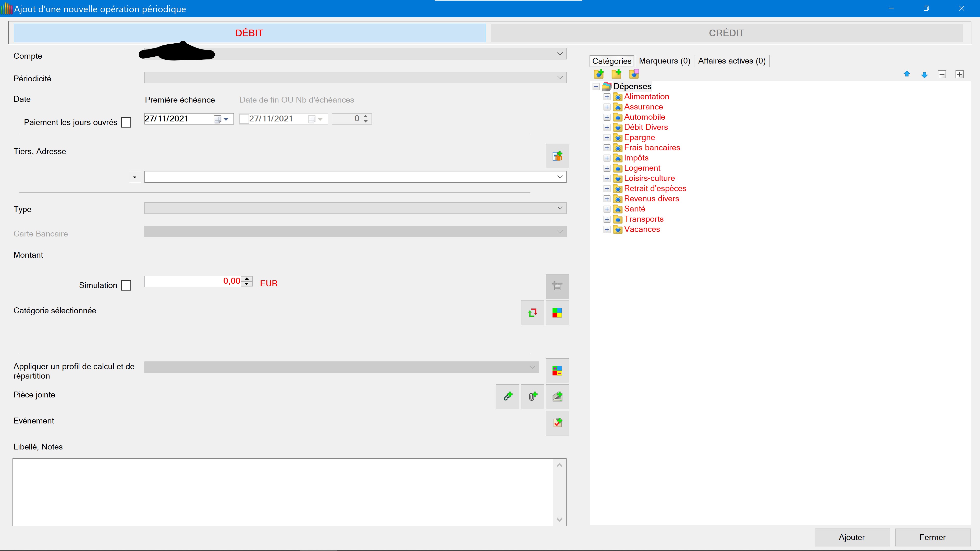Click the third pink category toolbar icon

point(634,74)
